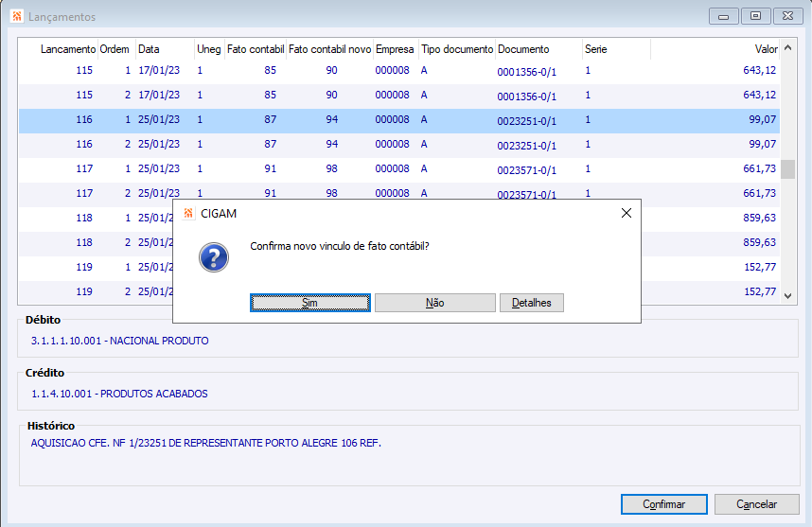Click the Fato contabil novo column header

(x=330, y=49)
